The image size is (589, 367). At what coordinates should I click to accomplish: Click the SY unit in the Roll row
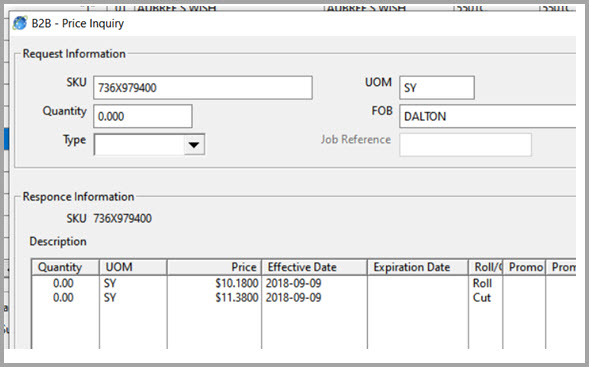click(110, 283)
